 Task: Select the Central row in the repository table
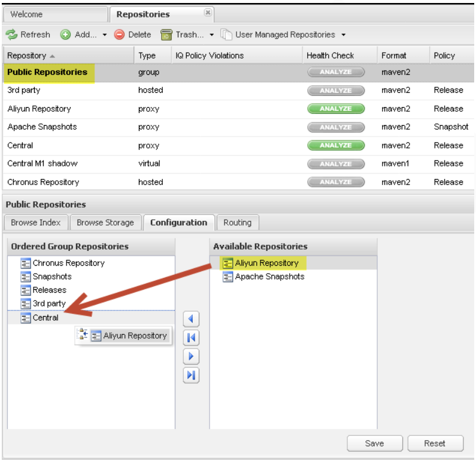point(238,145)
